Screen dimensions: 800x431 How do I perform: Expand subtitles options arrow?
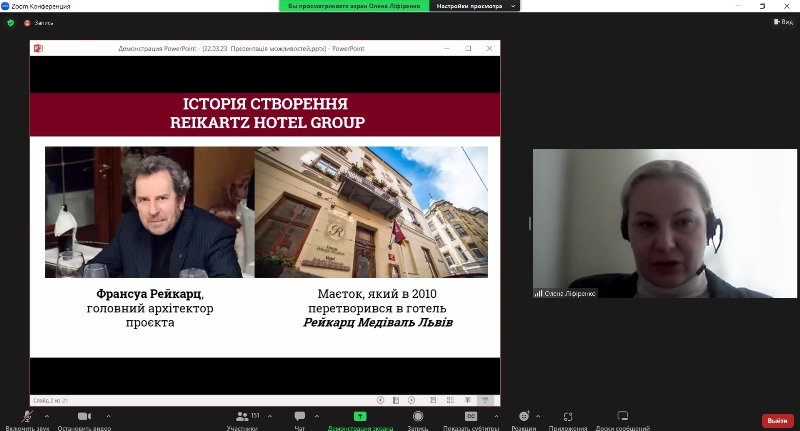(496, 416)
